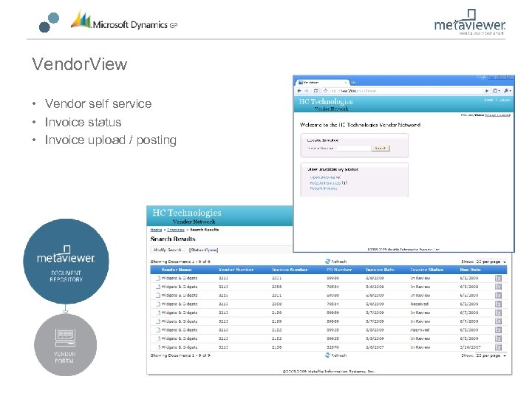
Task: Click the Search button in Locate Invoice
Action: pyautogui.click(x=381, y=149)
